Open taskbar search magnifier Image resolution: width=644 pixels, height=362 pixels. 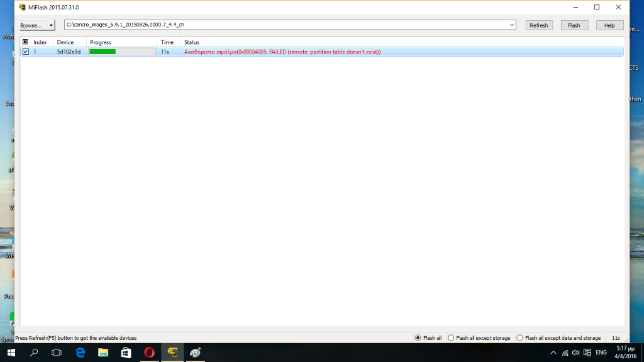coord(34,353)
